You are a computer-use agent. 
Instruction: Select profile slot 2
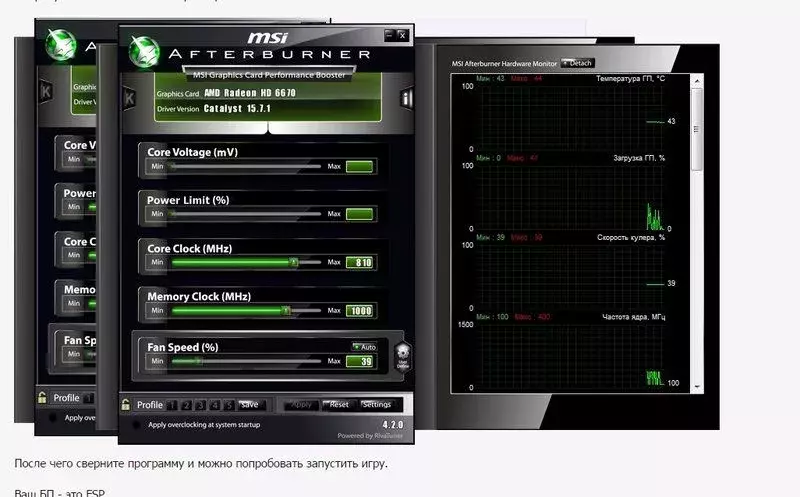(186, 405)
